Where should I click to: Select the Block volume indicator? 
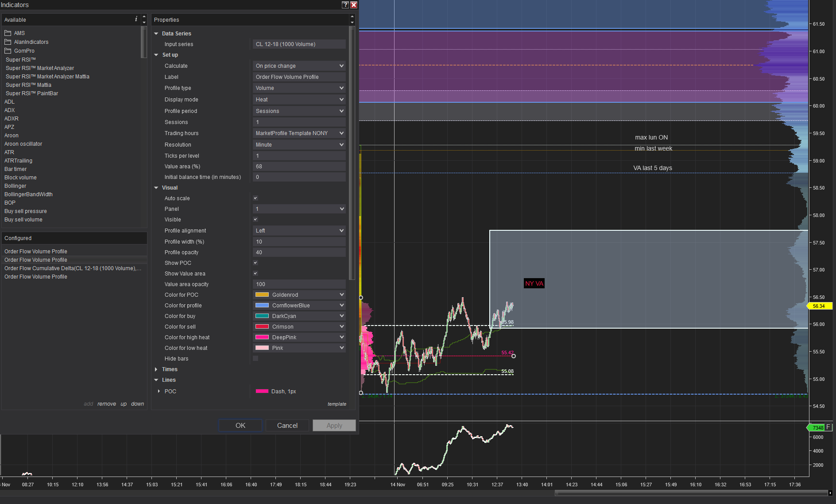coord(20,178)
